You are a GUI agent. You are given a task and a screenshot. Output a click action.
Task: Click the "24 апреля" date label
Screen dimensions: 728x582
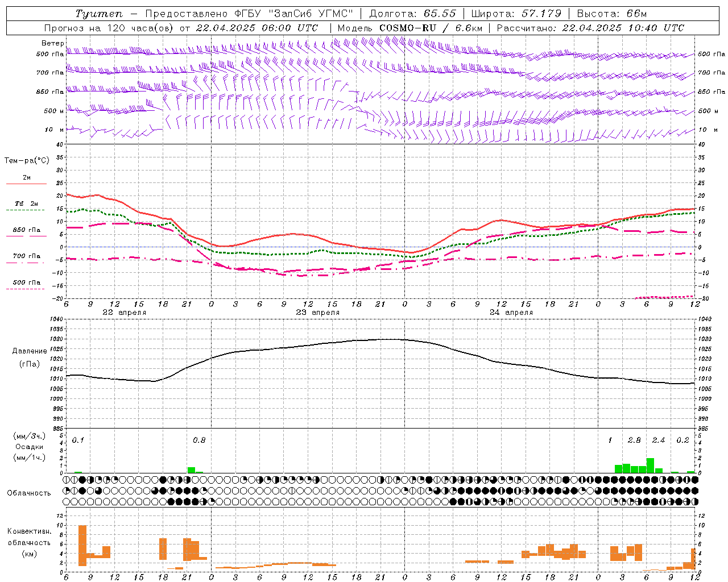(x=511, y=313)
